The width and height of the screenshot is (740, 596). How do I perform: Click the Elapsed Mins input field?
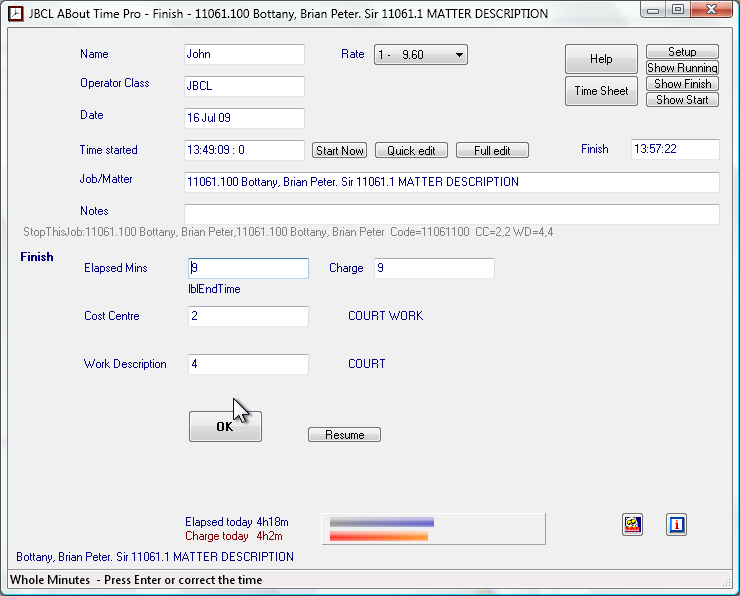point(248,268)
